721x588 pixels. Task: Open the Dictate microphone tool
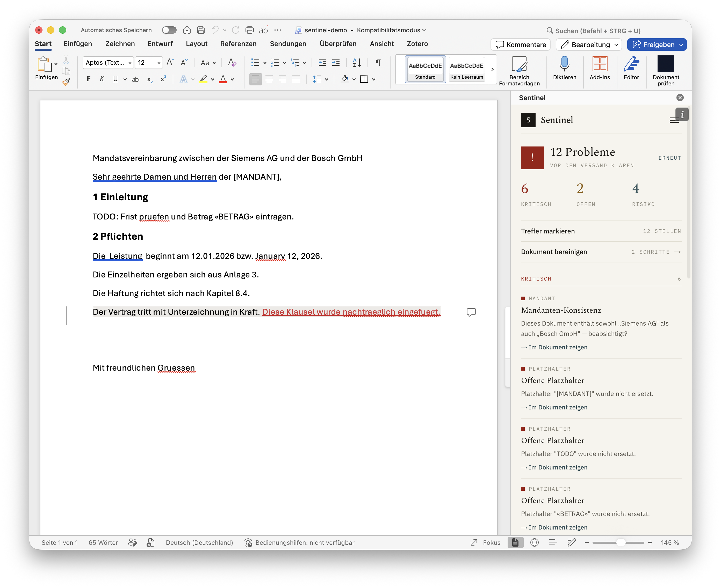click(564, 69)
